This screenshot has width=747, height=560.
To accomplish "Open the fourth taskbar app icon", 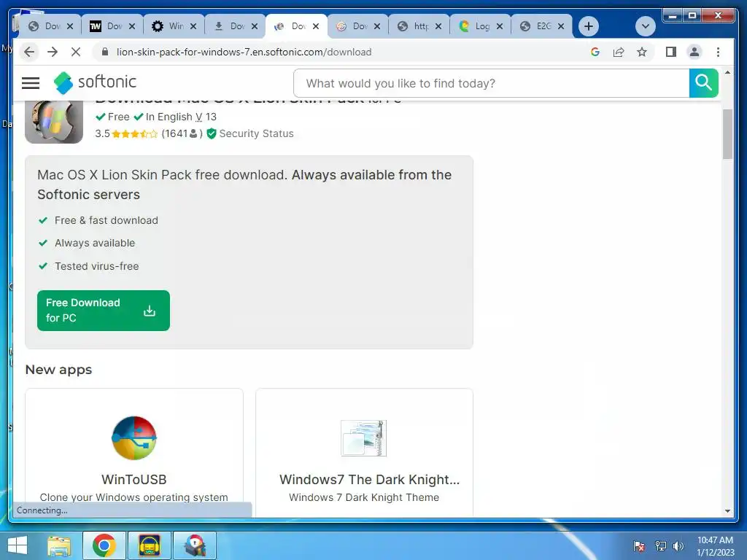I will click(x=194, y=545).
